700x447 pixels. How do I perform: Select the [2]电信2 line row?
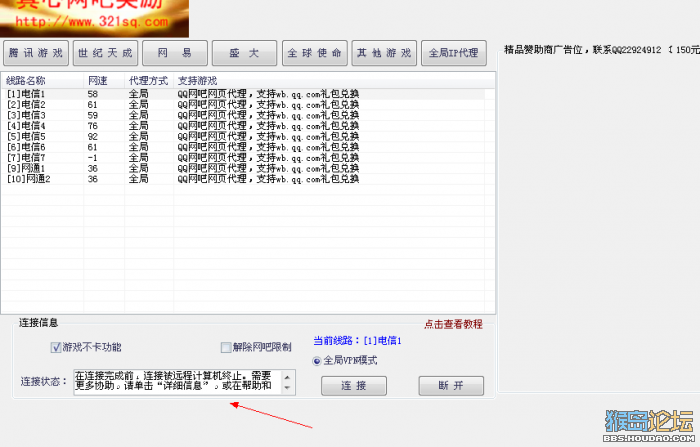point(243,104)
